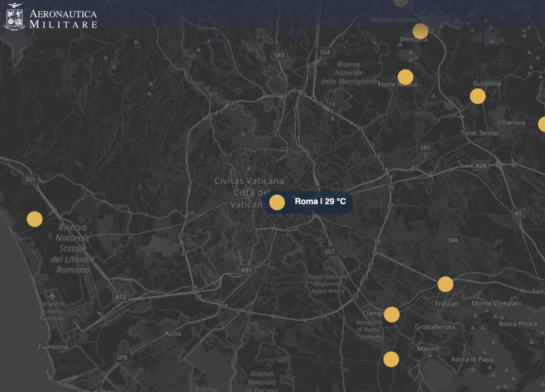545x392 pixels.
Task: Click the coastal marker near Litorale Romano reserve
Action: [x=34, y=218]
